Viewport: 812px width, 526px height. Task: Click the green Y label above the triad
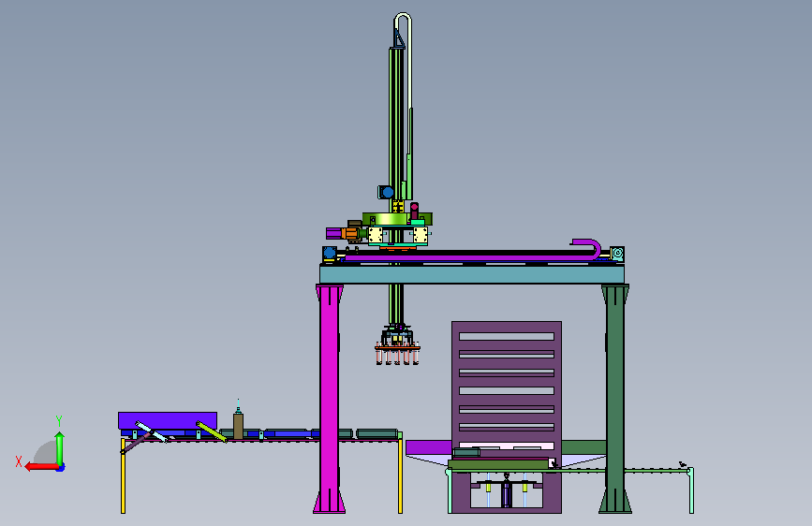click(x=59, y=420)
